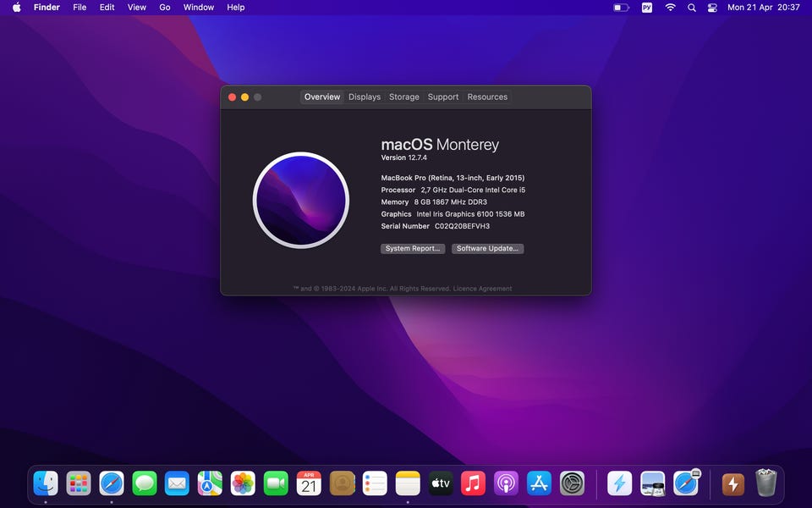Open Finder from the Dock
The width and height of the screenshot is (812, 508).
(x=46, y=483)
